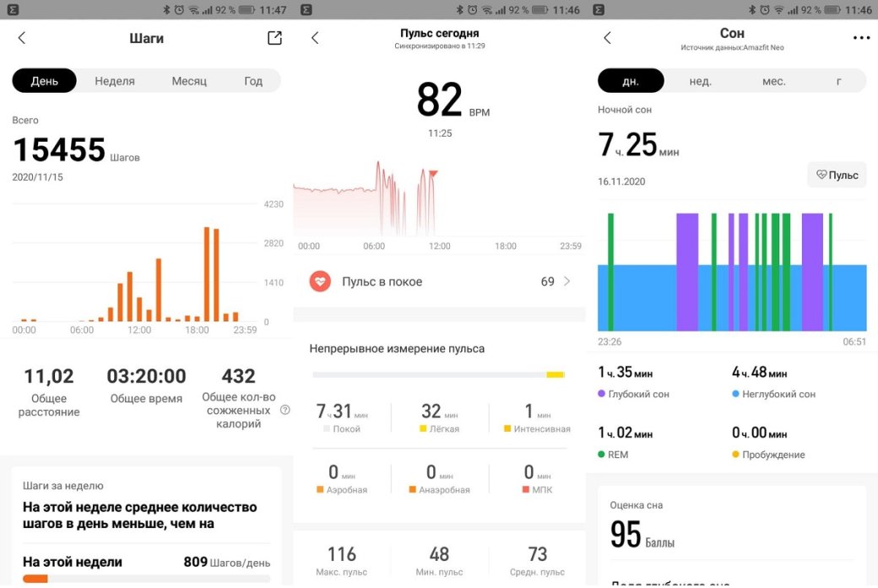Tap the Wi-Fi icon in the Сон screen's status bar
Screen dimensions: 878x588
coord(779,9)
